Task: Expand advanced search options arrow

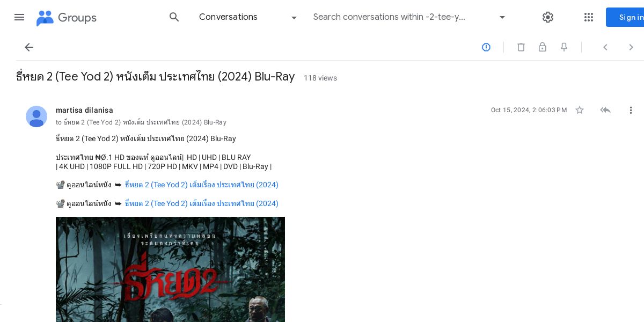Action: (502, 17)
